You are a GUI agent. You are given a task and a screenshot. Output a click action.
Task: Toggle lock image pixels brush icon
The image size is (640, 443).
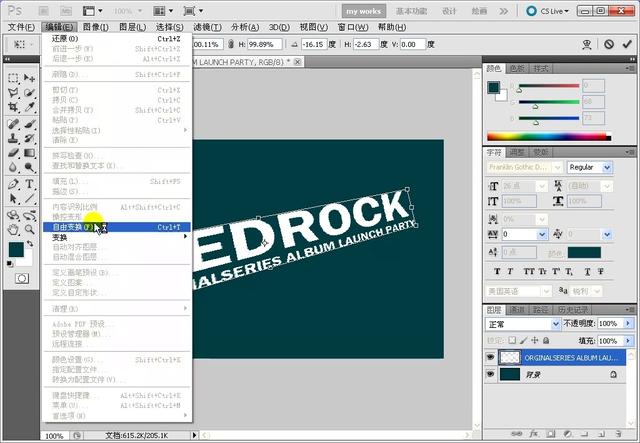(523, 340)
